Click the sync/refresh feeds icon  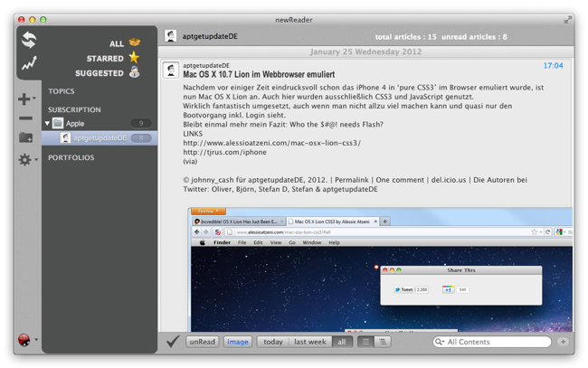tap(29, 40)
